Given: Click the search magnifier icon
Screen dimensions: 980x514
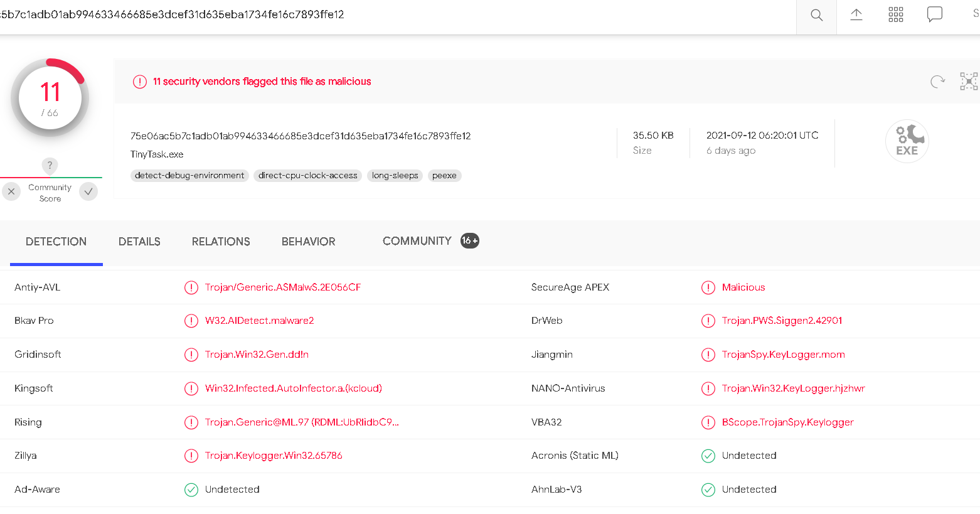Looking at the screenshot, I should [x=816, y=15].
